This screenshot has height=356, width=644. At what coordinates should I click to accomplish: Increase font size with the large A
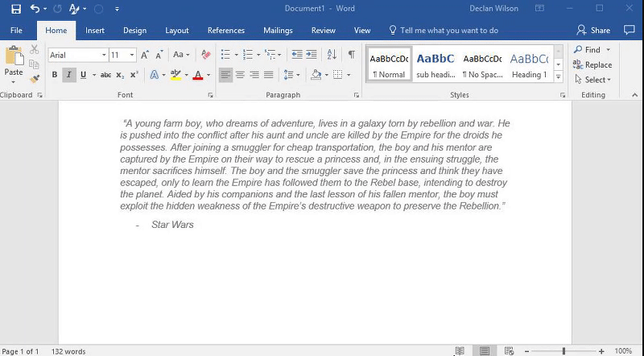145,55
